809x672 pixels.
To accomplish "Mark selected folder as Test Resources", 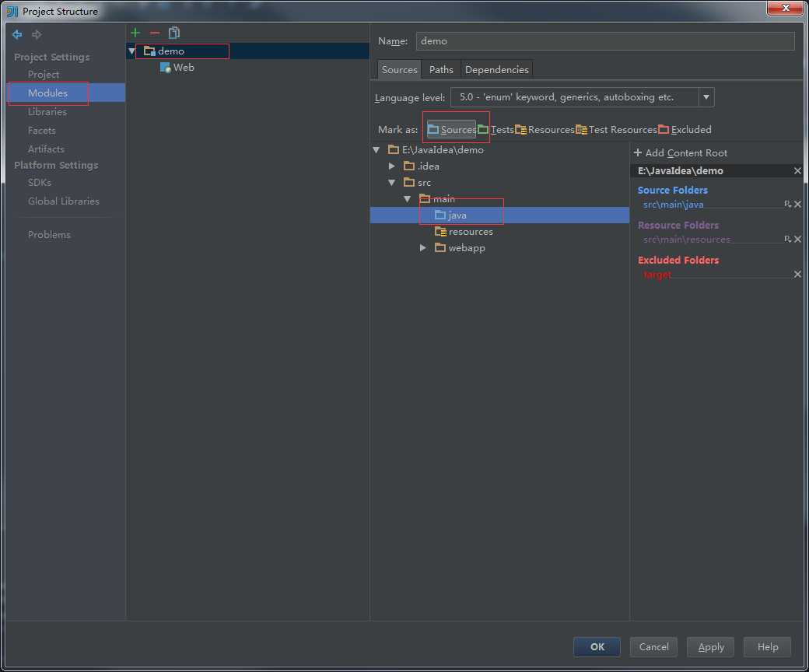I will tap(617, 129).
